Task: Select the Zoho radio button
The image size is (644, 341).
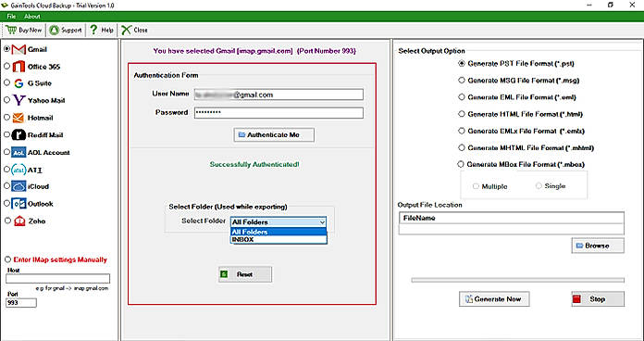Action: point(7,221)
